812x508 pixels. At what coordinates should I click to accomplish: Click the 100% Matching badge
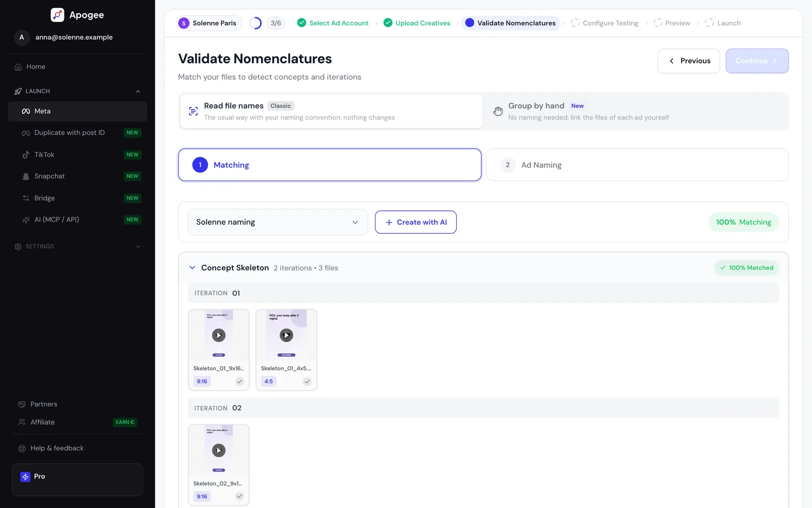pos(743,222)
